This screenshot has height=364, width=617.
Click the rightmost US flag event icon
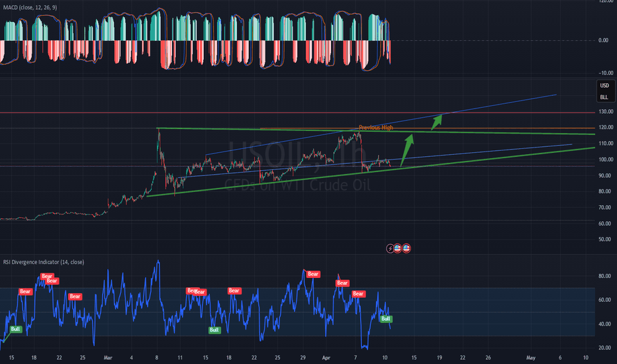click(407, 248)
